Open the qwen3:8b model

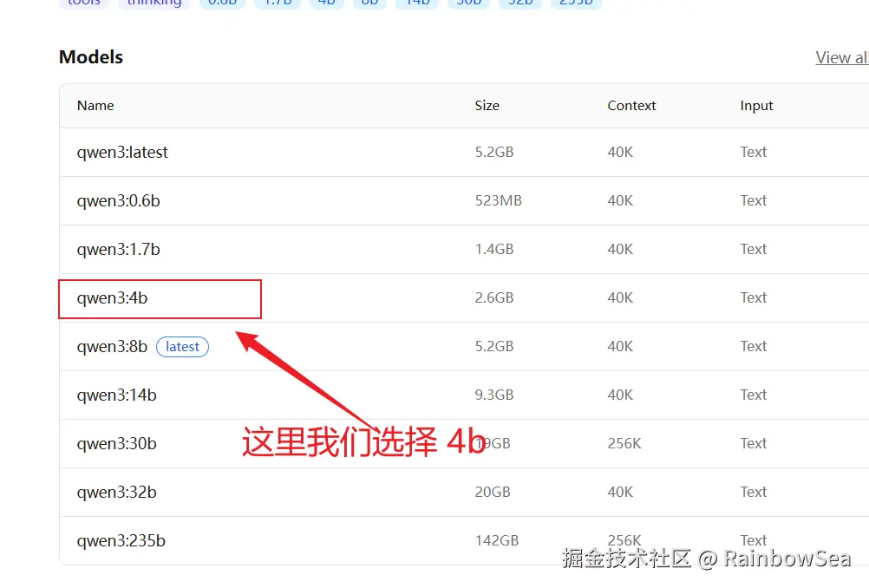click(x=112, y=347)
